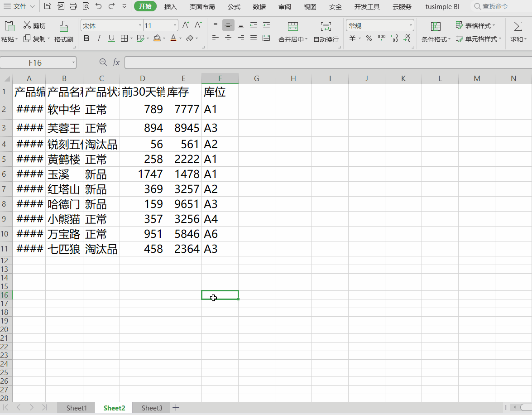
Task: Add a new sheet with plus button
Action: pos(176,408)
